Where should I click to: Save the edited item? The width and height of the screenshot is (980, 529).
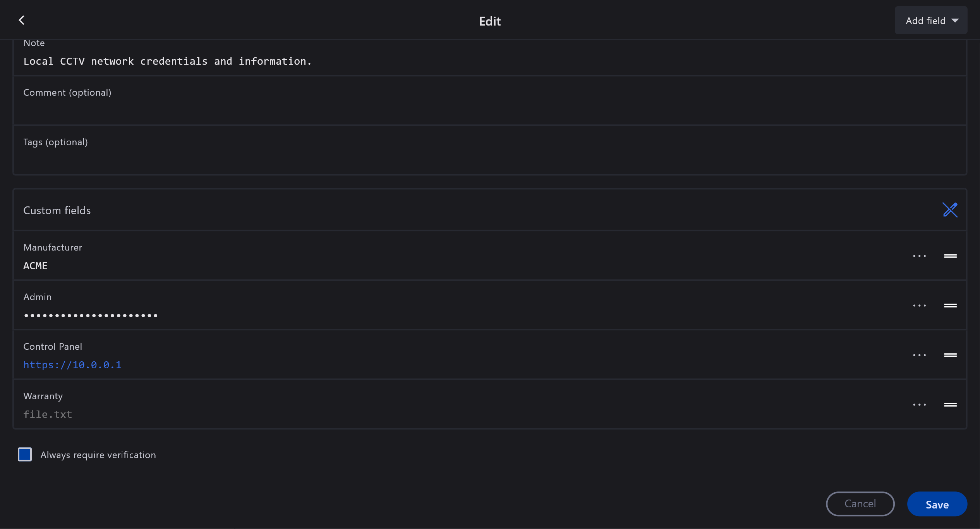tap(937, 504)
